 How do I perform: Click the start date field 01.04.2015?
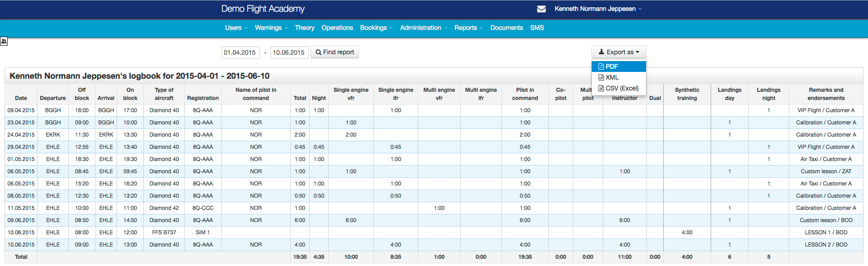click(x=241, y=52)
